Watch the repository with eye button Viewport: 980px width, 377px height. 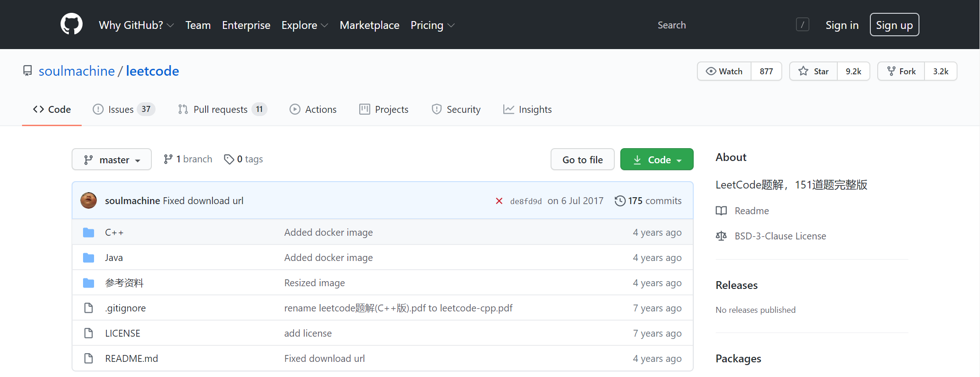coord(724,71)
